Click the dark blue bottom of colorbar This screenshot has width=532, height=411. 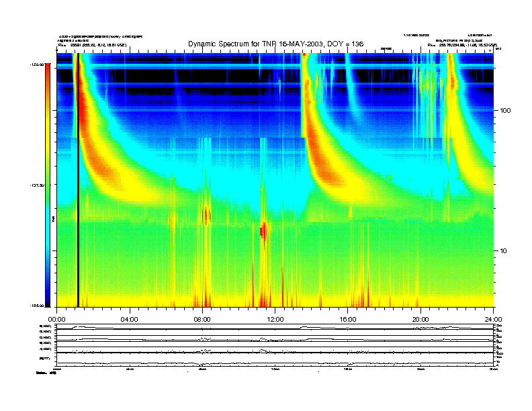click(48, 291)
